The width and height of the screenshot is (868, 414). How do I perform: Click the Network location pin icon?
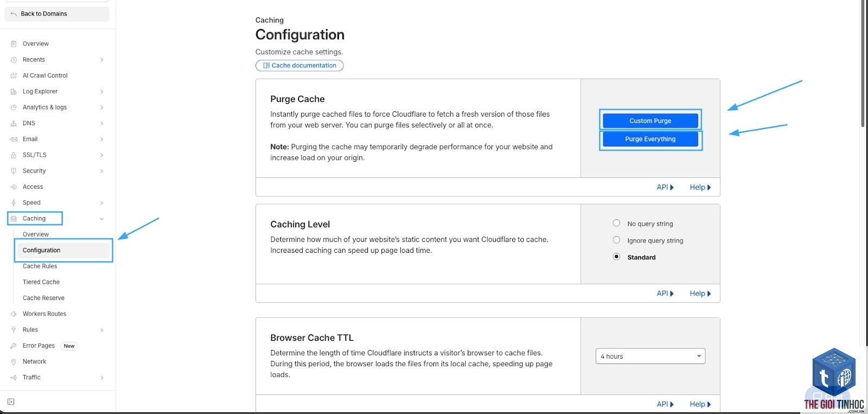tap(14, 362)
